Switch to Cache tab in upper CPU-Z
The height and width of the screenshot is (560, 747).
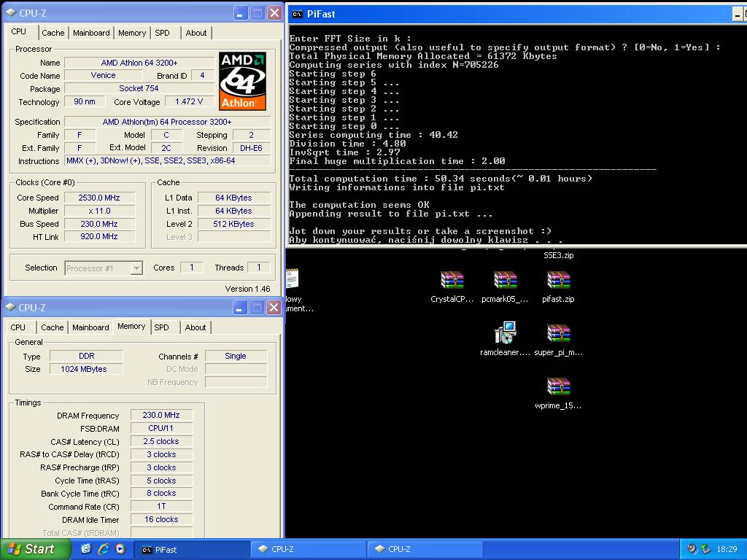[x=53, y=33]
